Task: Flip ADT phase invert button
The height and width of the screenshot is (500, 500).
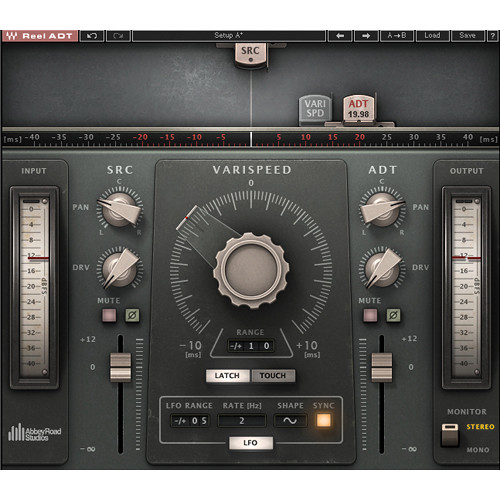Action: click(x=393, y=315)
